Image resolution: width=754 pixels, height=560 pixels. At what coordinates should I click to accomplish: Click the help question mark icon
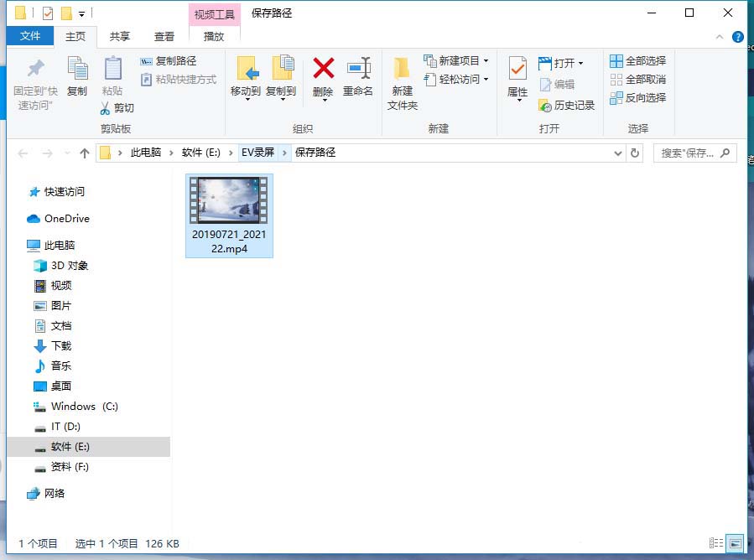[738, 37]
